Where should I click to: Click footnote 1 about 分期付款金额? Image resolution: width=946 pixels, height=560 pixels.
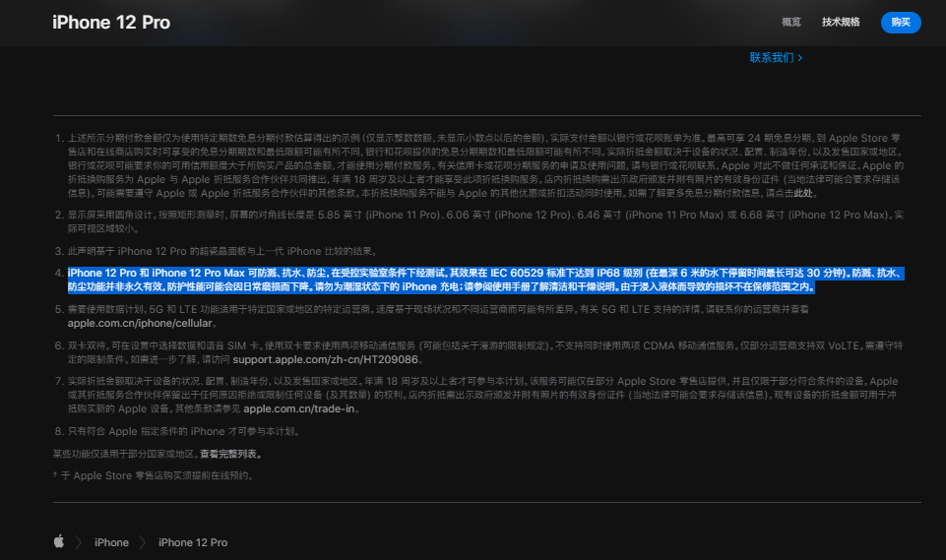pos(485,165)
